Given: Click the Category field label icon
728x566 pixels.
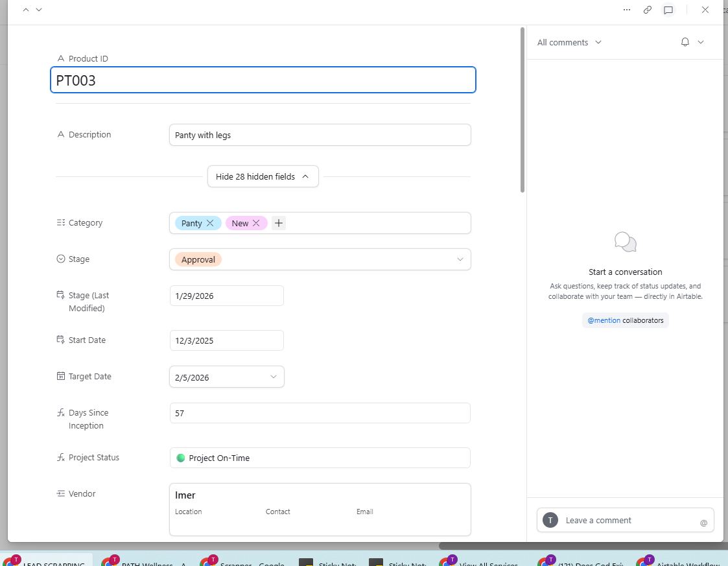Looking at the screenshot, I should coord(61,223).
